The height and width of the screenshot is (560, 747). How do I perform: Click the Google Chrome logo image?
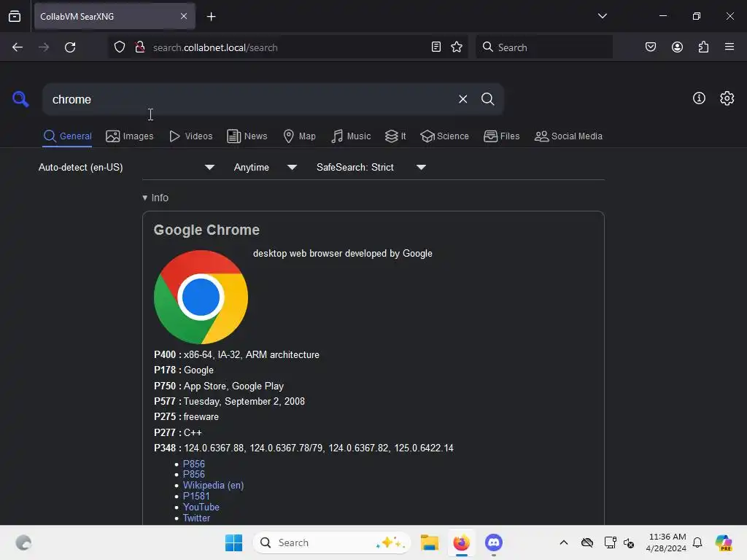201,297
